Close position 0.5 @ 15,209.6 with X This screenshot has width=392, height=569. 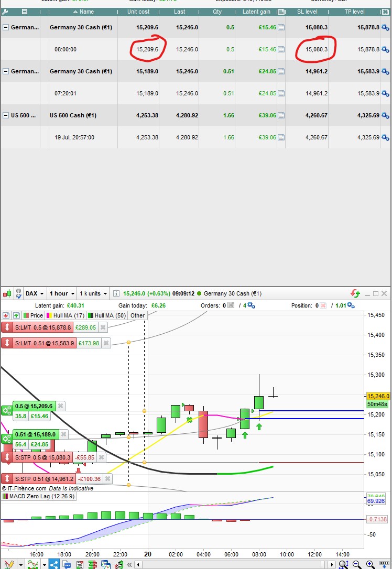pos(61,406)
